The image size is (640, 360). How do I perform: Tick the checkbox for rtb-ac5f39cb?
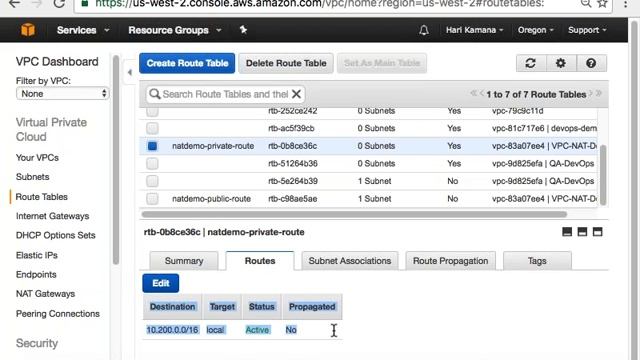(152, 129)
